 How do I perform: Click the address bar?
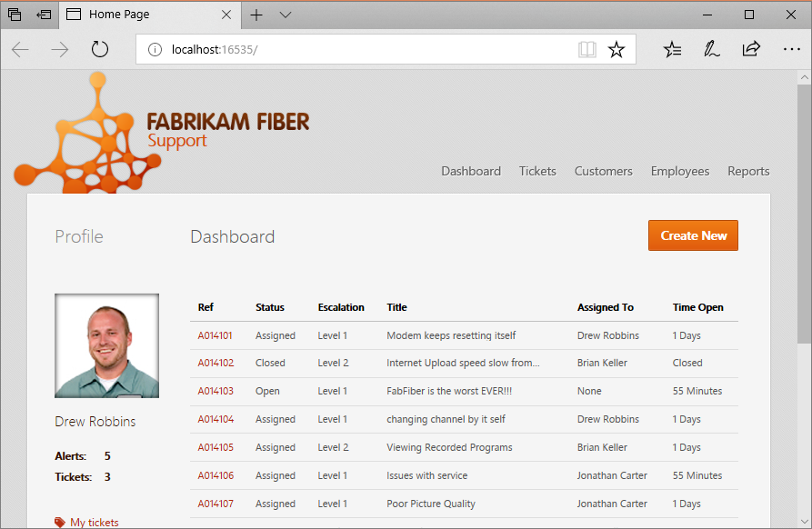click(x=273, y=49)
